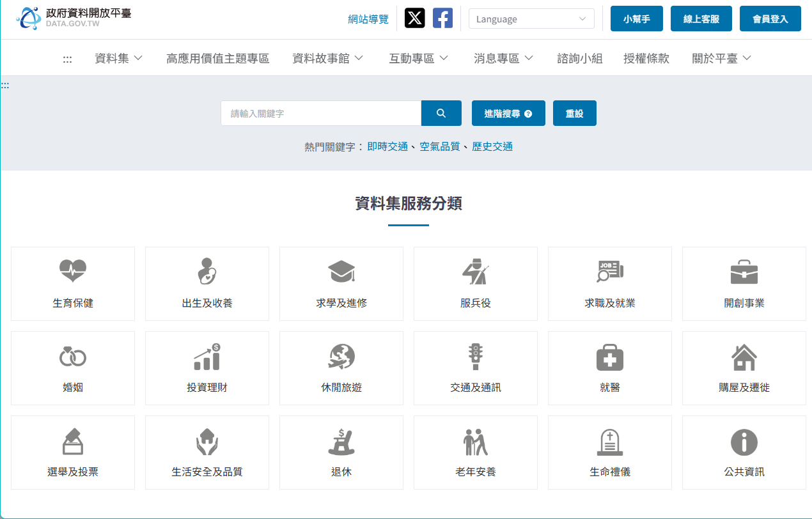Expand the 資料集 menu
This screenshot has width=812, height=519.
(118, 58)
